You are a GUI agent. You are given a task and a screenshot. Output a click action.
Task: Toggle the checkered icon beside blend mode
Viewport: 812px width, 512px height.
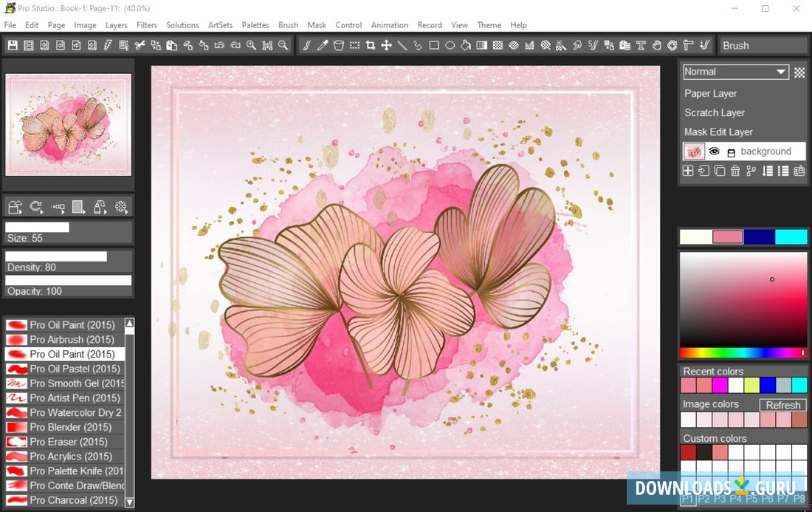[x=799, y=72]
